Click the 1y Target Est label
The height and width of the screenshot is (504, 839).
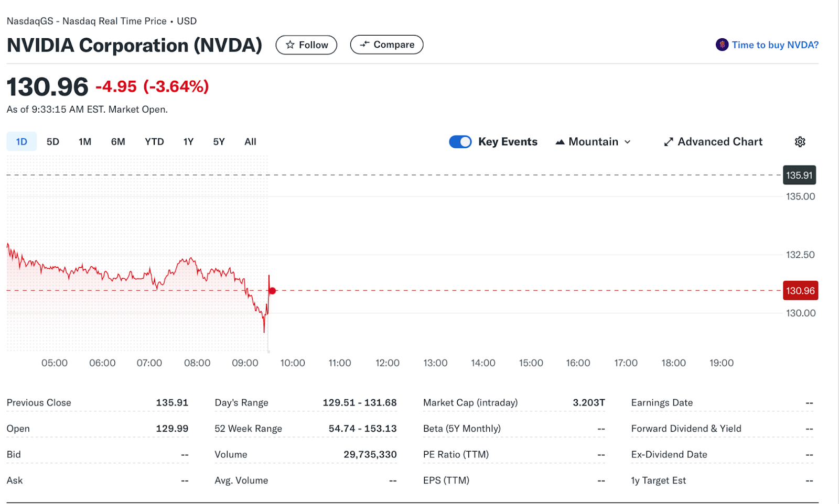659,480
